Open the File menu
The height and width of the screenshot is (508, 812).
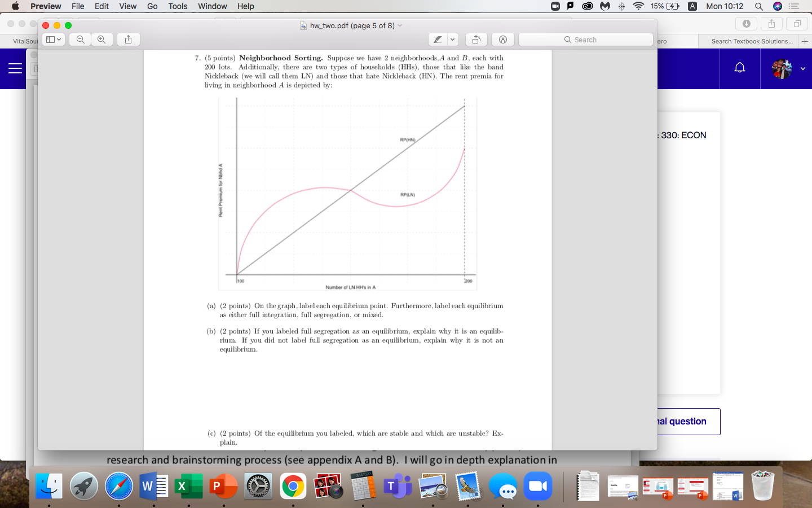click(x=78, y=6)
